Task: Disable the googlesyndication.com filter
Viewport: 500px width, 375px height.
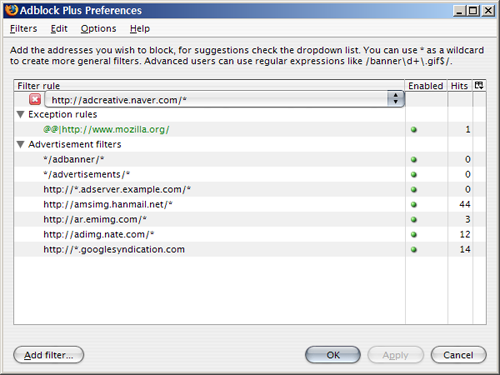Action: pyautogui.click(x=414, y=250)
